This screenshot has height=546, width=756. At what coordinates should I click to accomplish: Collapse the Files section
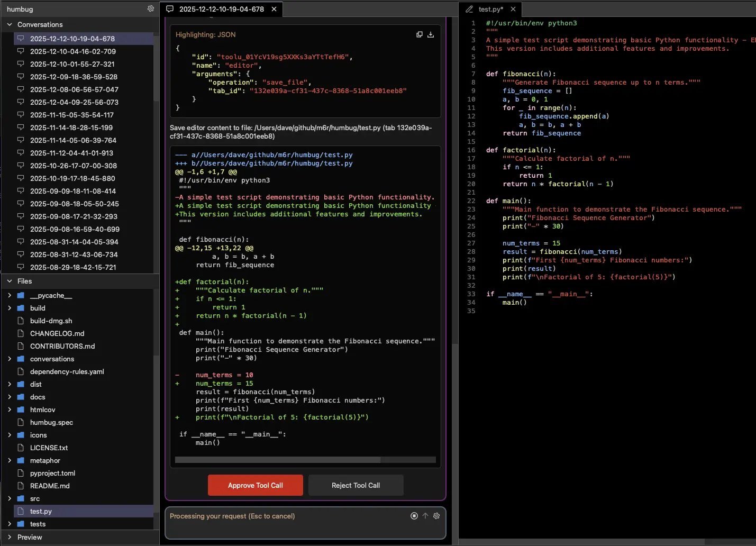pyautogui.click(x=10, y=281)
